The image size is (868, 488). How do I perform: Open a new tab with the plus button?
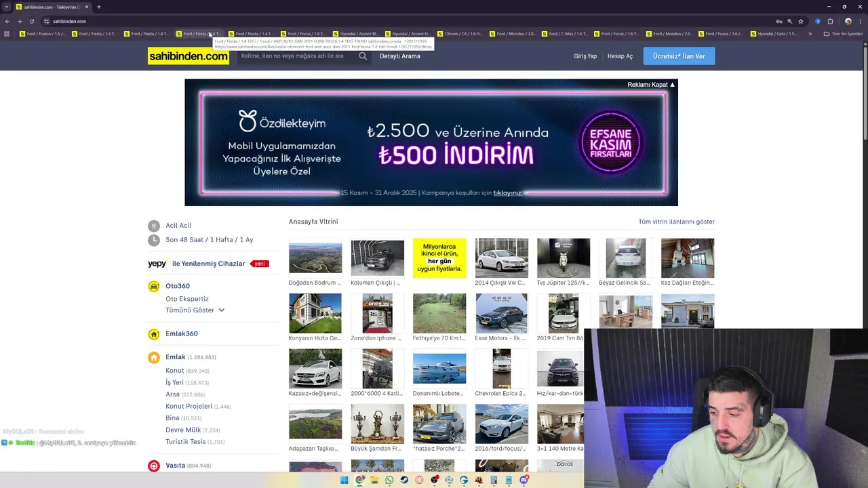tap(98, 7)
